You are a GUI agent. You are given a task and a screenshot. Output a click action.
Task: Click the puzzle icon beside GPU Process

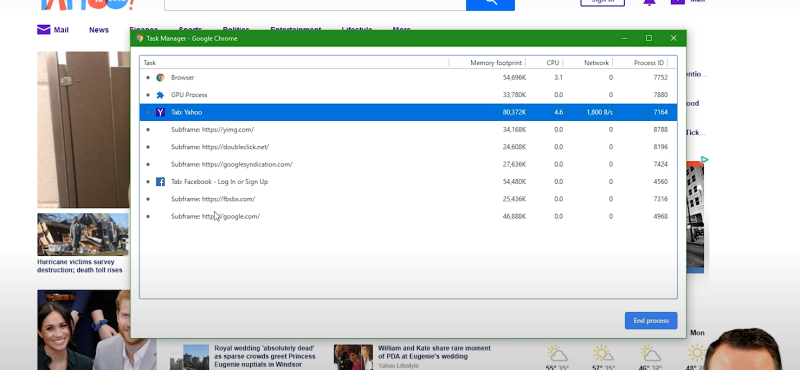click(x=160, y=95)
